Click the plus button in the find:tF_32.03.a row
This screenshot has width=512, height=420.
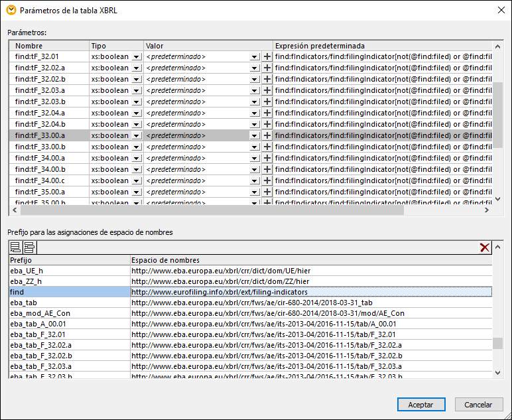[267, 90]
